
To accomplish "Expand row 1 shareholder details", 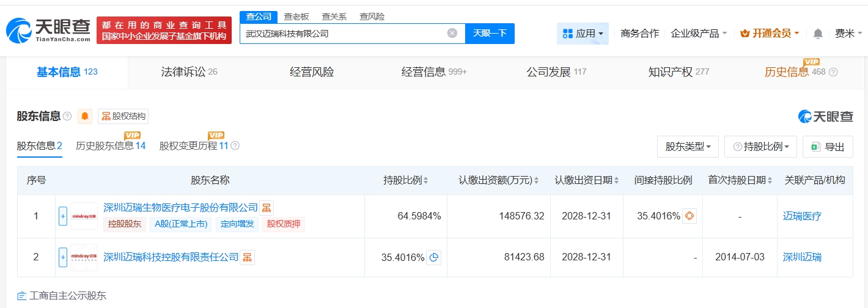I will pyautogui.click(x=63, y=216).
